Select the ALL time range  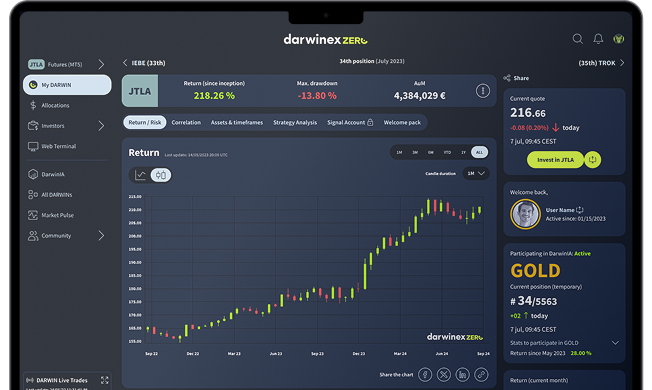(479, 152)
